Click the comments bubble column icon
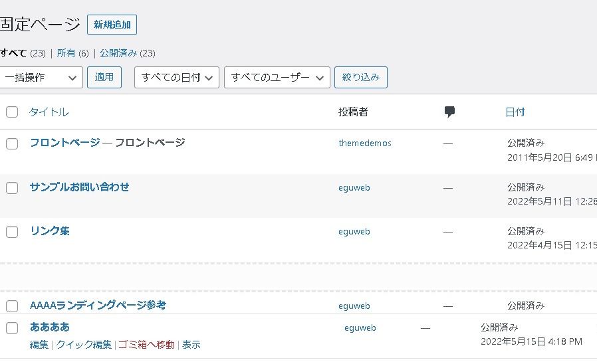 point(449,112)
